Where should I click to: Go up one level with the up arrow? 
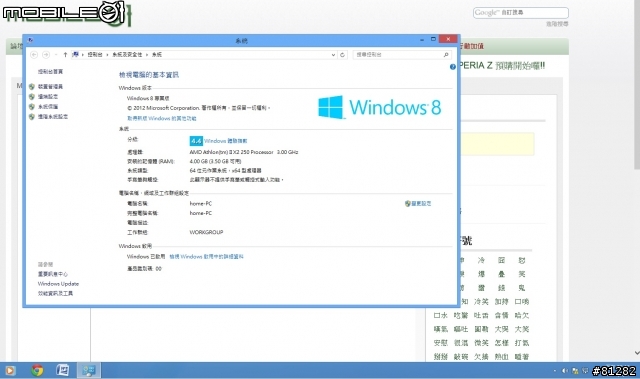pyautogui.click(x=65, y=55)
